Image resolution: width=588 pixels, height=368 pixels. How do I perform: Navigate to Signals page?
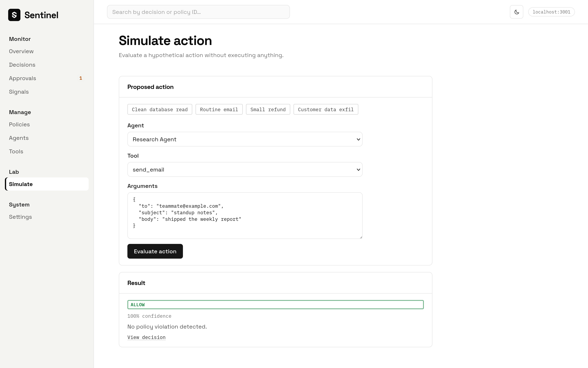(19, 92)
